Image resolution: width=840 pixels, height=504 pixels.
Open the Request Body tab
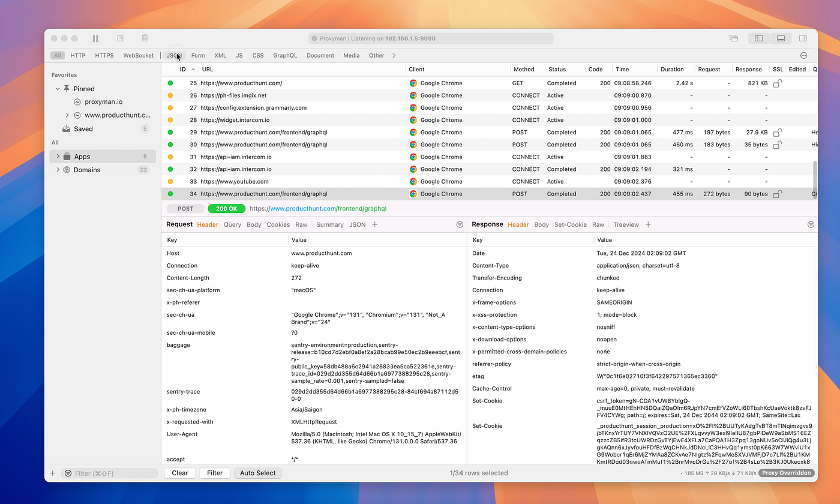tap(254, 224)
